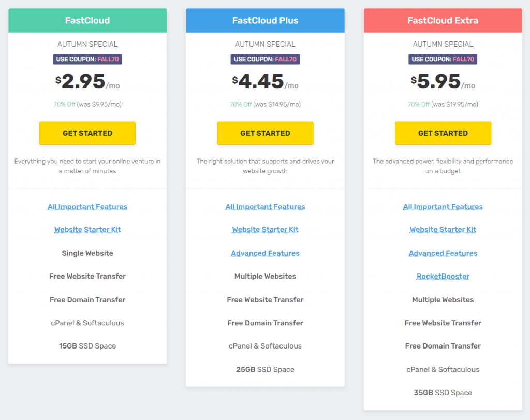This screenshot has height=420, width=530.
Task: Open Website Starter Kit under FastCloud Plus
Action: point(265,229)
